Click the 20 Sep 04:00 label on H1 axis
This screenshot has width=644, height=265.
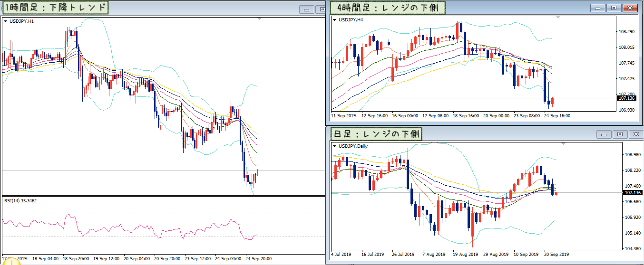click(137, 259)
